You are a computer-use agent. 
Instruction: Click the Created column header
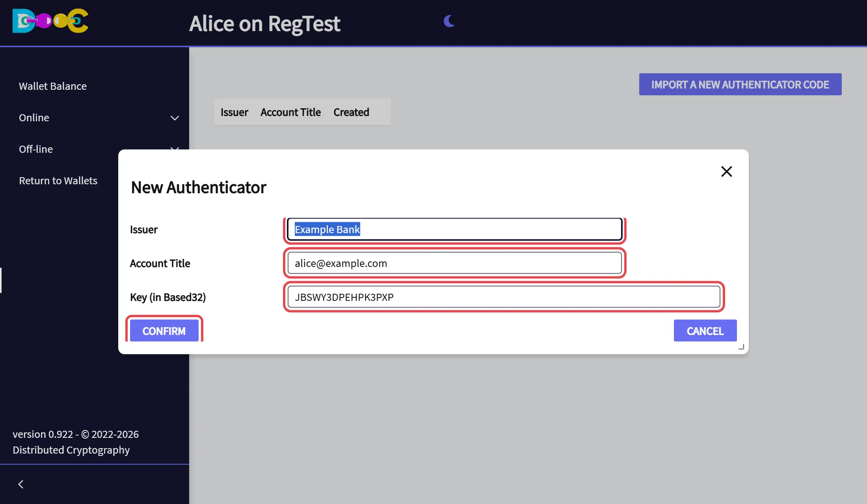[x=351, y=112]
